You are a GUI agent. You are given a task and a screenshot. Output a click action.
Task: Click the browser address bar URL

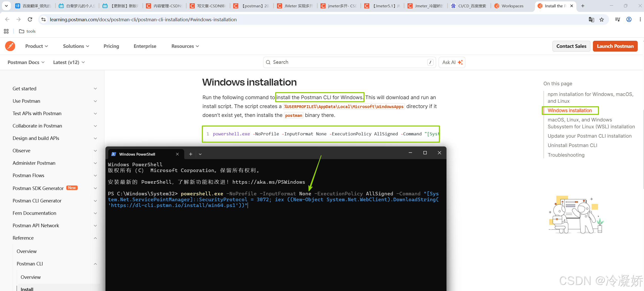[143, 19]
